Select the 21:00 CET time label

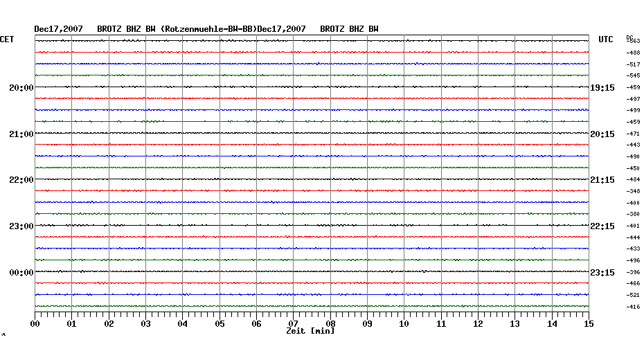[x=21, y=134]
